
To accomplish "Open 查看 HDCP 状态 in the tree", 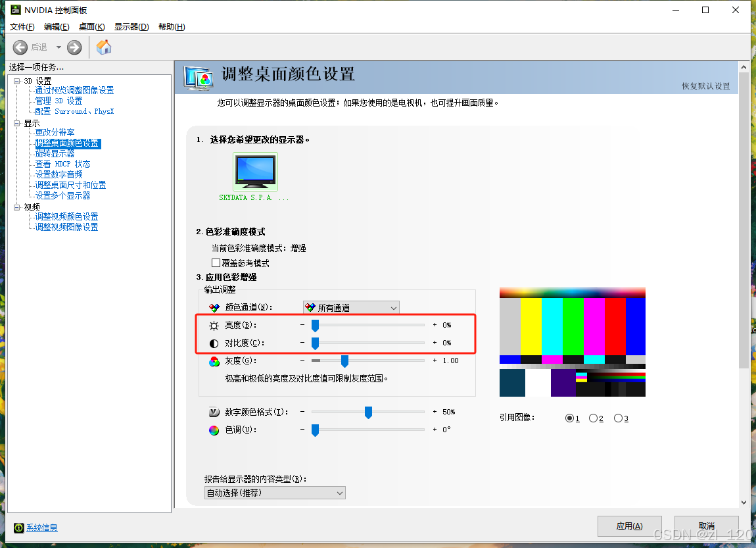I will point(62,164).
